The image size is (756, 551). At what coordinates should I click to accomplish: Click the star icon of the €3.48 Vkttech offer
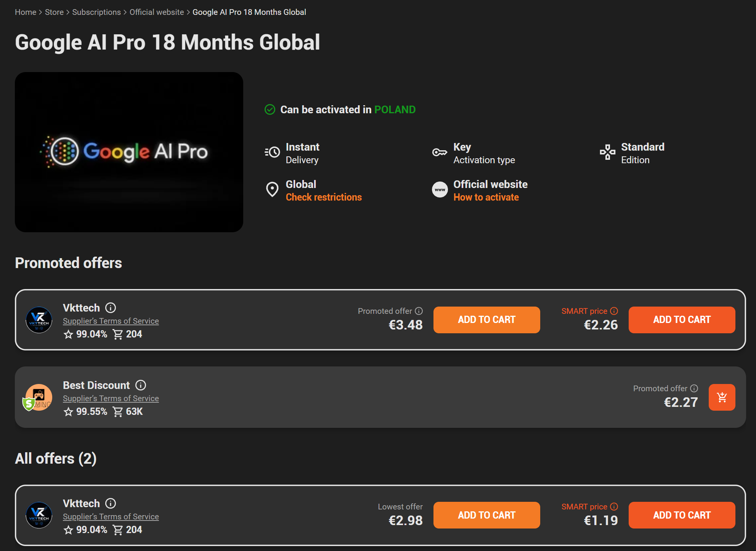(68, 334)
